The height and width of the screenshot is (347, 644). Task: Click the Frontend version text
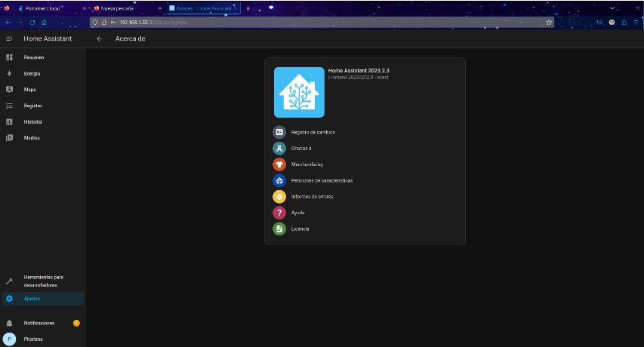coord(358,77)
